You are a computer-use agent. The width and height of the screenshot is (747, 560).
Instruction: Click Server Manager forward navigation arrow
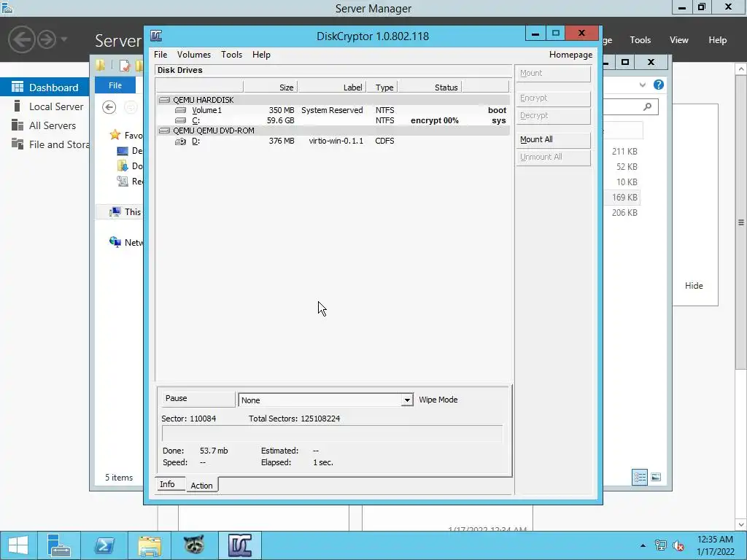click(x=47, y=39)
